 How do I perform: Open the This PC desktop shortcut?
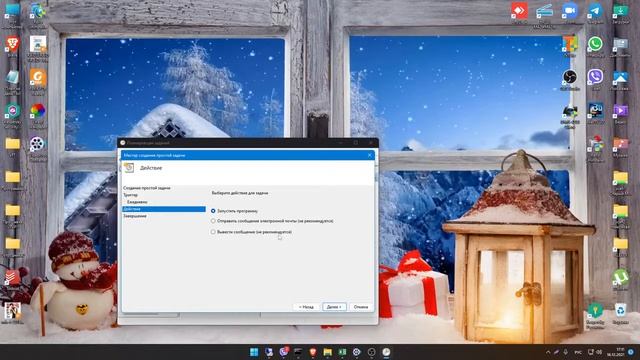pyautogui.click(x=12, y=11)
